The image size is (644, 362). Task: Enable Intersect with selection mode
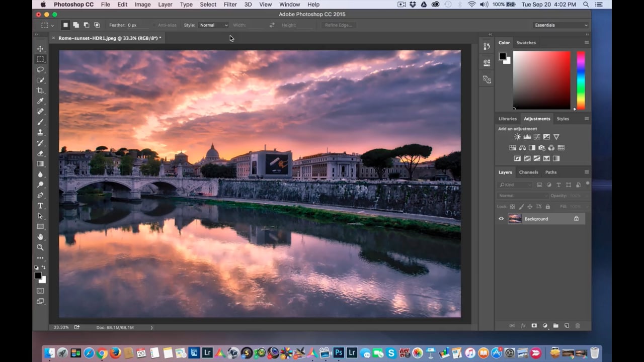97,25
